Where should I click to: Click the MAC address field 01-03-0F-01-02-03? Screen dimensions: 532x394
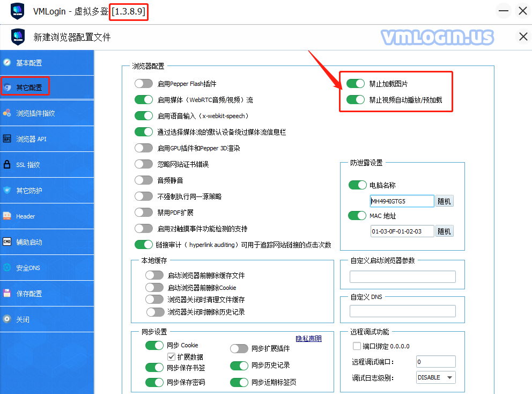tap(402, 231)
